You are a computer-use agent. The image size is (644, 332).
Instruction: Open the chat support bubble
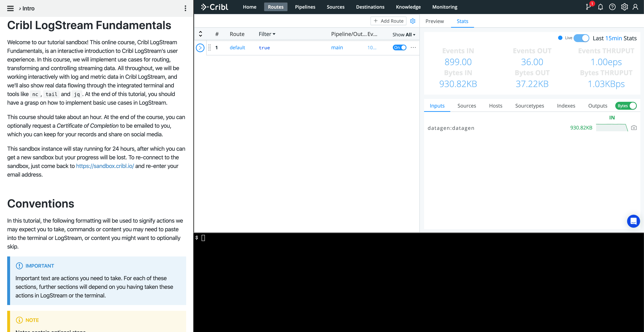[634, 221]
